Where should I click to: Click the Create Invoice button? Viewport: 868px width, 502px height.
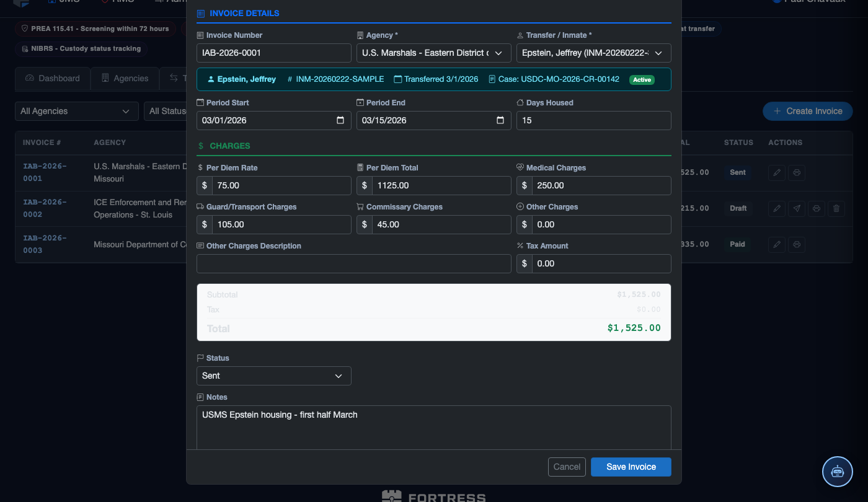click(808, 111)
